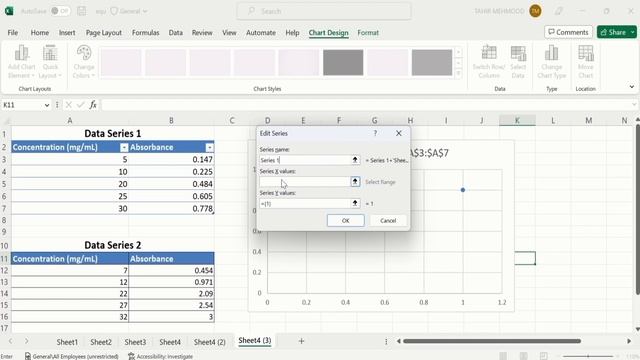Image resolution: width=640 pixels, height=360 pixels.
Task: Close the Edit Series dialog
Action: 399,133
